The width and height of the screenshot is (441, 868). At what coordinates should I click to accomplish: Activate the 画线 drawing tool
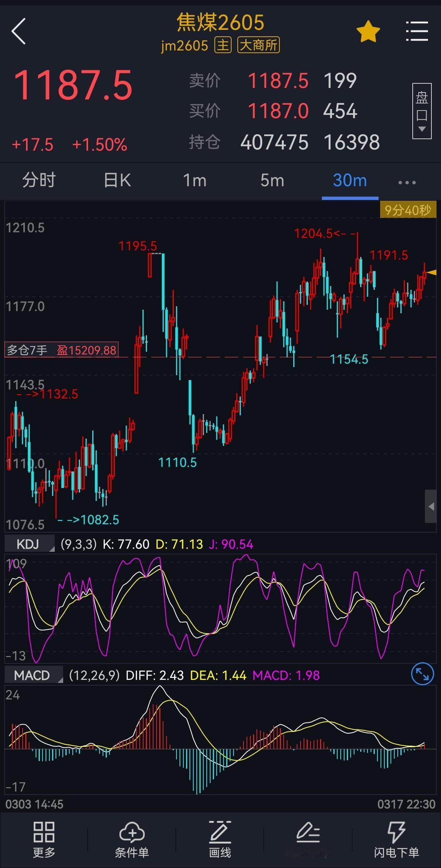(x=220, y=840)
